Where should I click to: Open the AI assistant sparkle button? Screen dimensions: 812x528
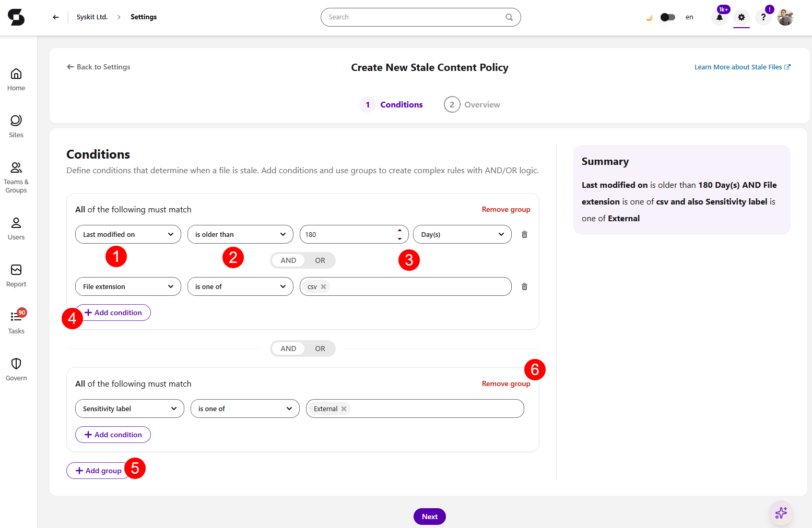point(781,513)
